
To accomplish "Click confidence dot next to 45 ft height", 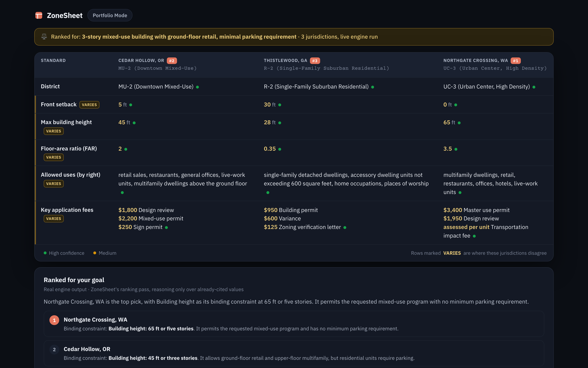I will 134,123.
